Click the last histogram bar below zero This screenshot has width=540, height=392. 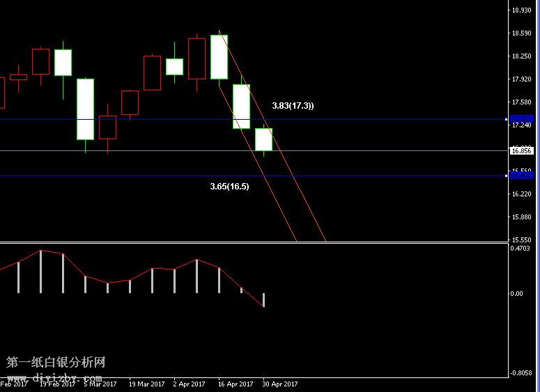263,300
